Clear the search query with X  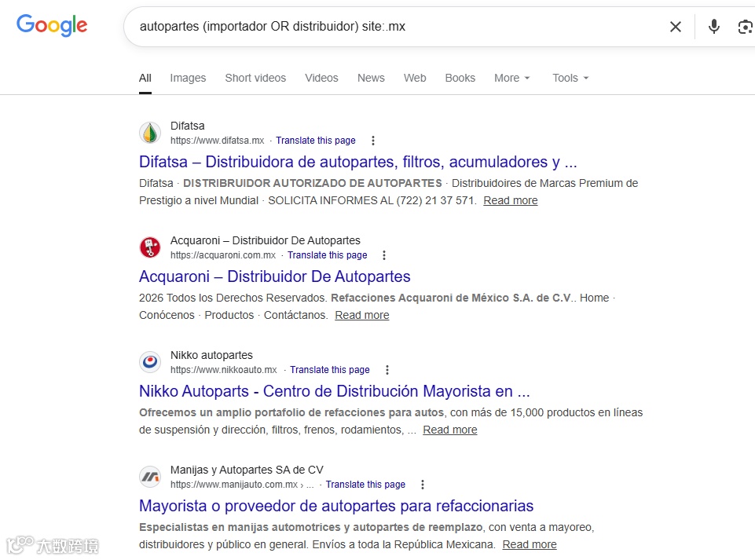point(676,27)
